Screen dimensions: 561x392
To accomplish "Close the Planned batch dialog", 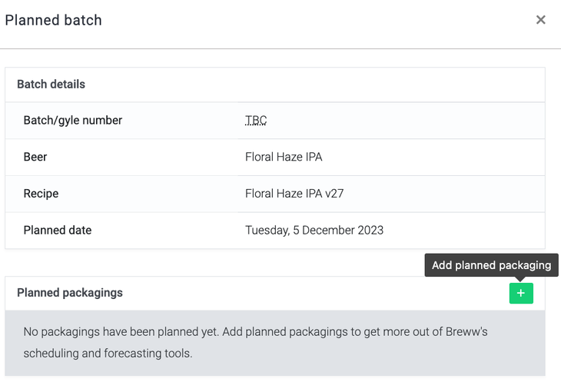I will coord(541,20).
